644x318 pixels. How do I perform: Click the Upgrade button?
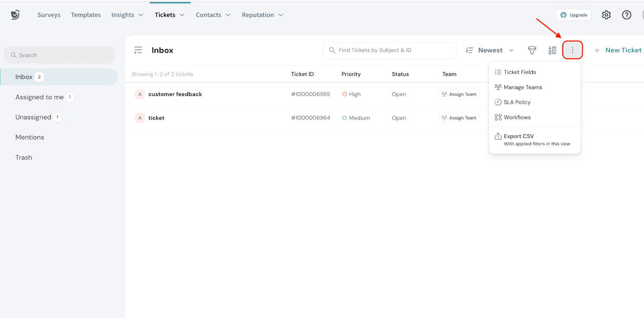tap(574, 15)
